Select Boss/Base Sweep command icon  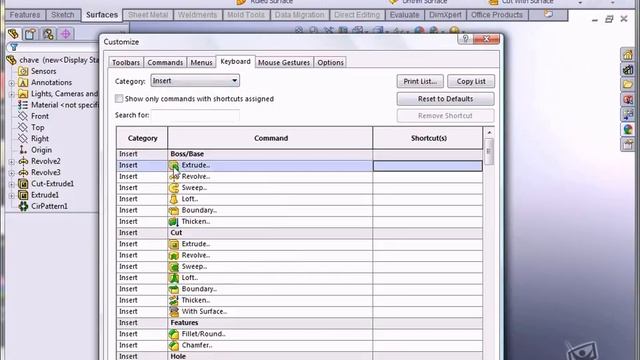coord(174,188)
